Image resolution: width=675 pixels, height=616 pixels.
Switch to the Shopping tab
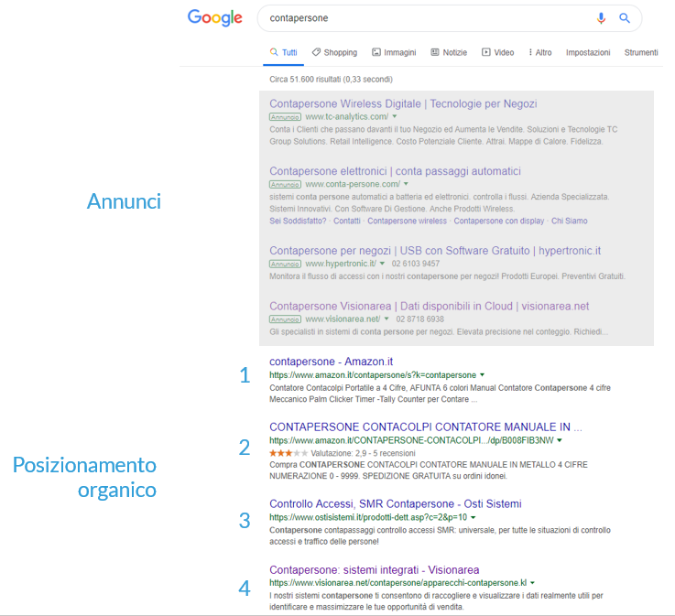[x=334, y=52]
